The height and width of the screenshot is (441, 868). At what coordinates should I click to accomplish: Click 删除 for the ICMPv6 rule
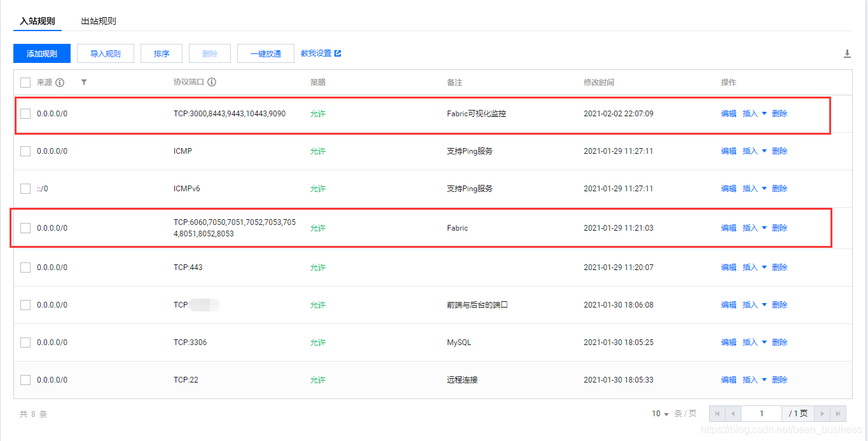pos(780,189)
